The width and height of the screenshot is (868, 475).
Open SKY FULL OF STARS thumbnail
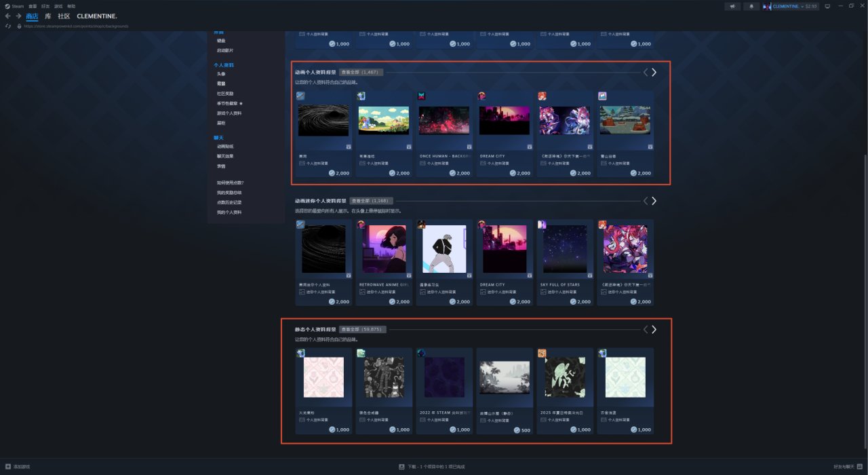[565, 249]
